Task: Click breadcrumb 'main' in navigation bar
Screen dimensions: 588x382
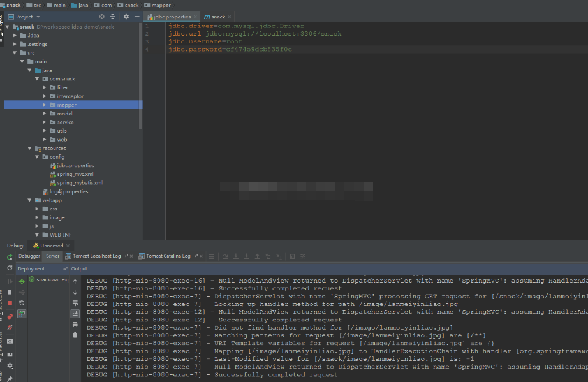Action: coord(56,5)
